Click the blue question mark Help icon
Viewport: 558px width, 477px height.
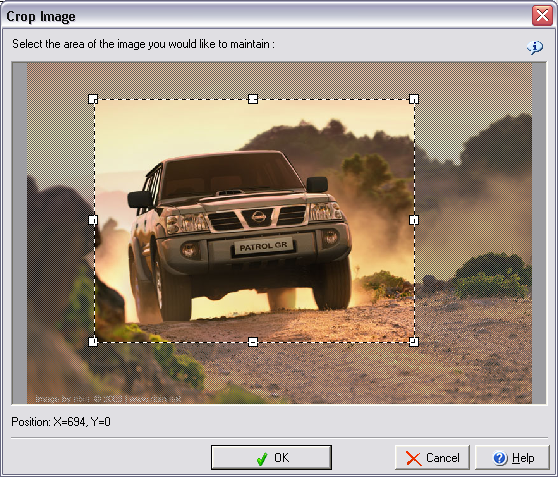tap(500, 458)
